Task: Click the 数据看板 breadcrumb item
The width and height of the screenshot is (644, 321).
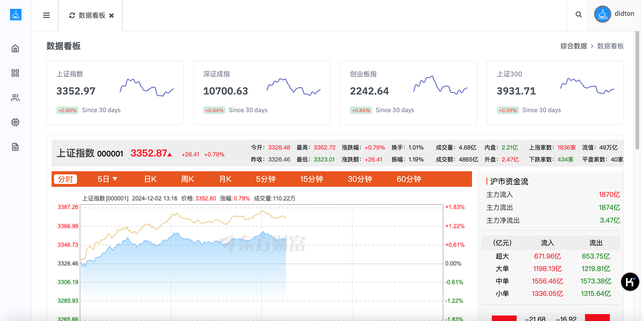Action: click(x=610, y=46)
